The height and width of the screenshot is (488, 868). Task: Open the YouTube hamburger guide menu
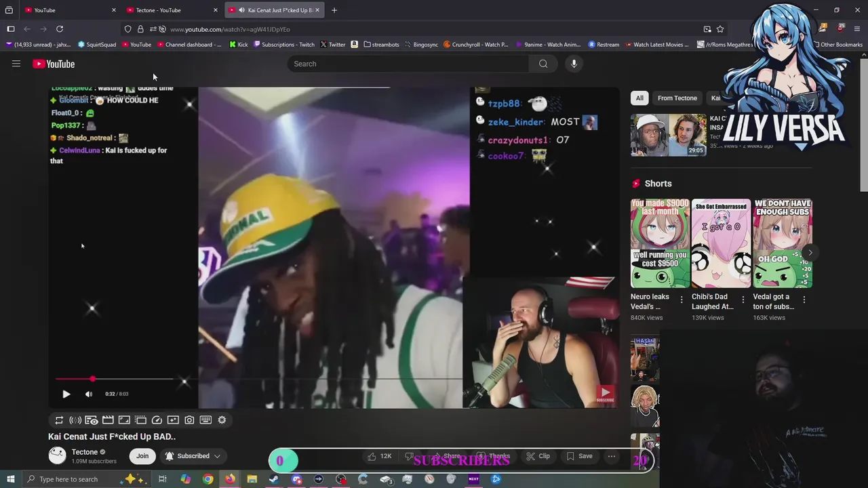[x=16, y=64]
